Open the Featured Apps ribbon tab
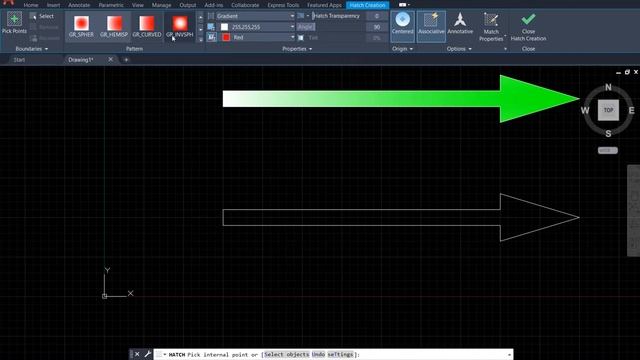The image size is (640, 360). pos(324,5)
